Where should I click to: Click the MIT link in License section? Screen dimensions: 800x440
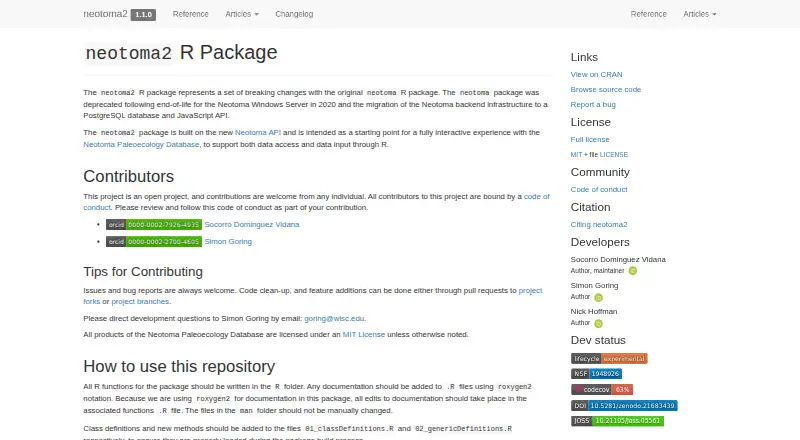(x=576, y=155)
